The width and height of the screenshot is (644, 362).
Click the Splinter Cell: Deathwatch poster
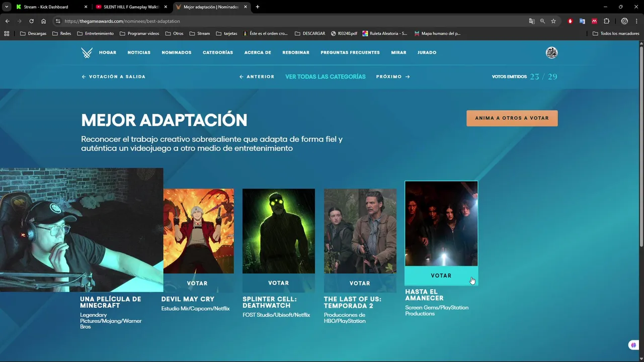pos(279,231)
